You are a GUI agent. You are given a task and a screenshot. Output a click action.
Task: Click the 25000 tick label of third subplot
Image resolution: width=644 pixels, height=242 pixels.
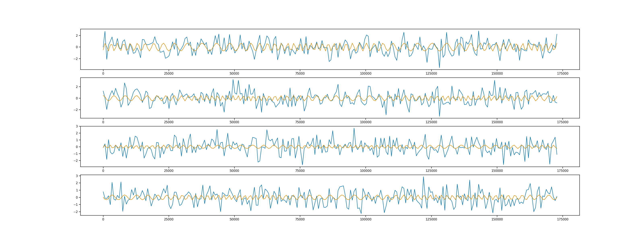pyautogui.click(x=168, y=171)
